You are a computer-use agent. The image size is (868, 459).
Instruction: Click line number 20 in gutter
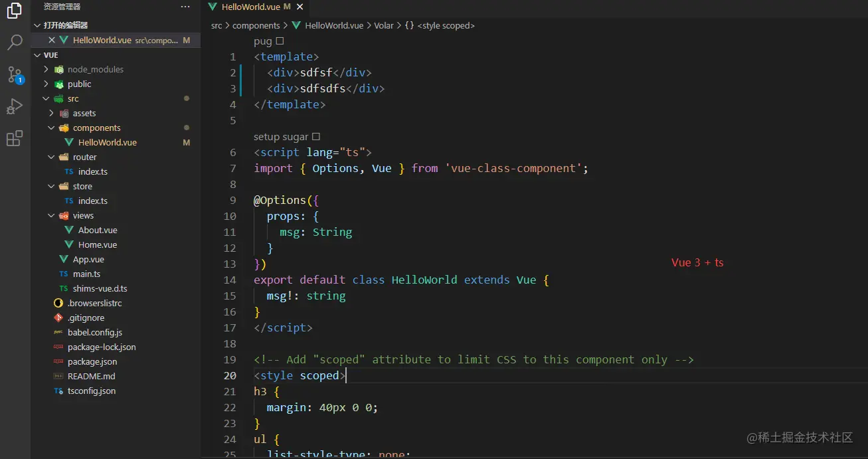(x=230, y=375)
